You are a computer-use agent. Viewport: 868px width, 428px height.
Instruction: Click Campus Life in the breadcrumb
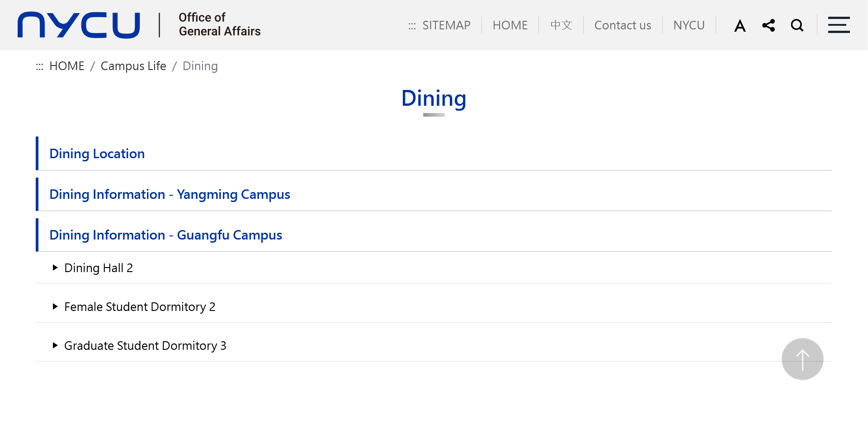click(x=133, y=66)
